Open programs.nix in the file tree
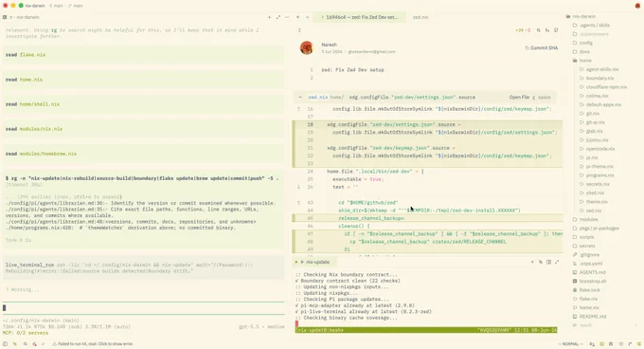Image resolution: width=644 pixels, height=349 pixels. (597, 175)
